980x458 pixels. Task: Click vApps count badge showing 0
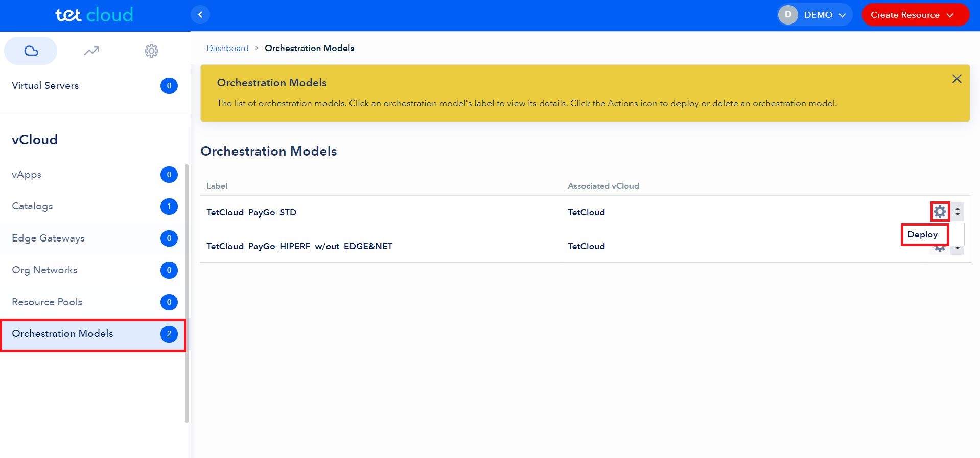point(169,175)
